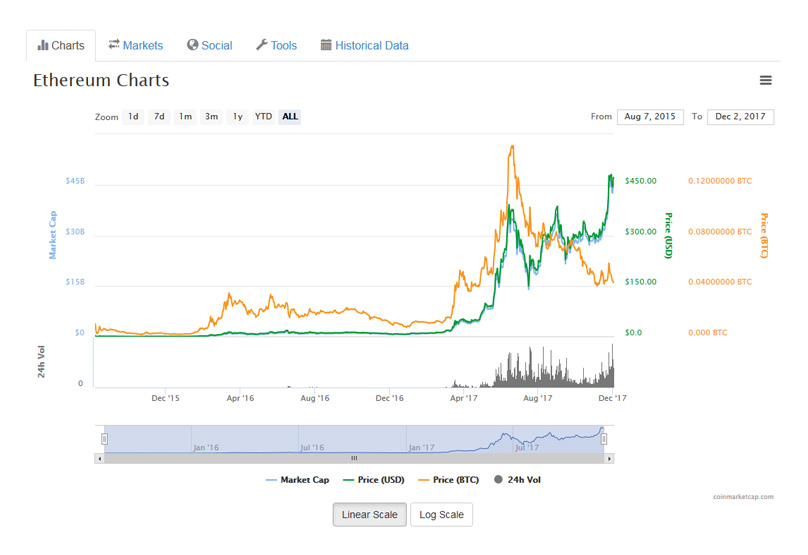The width and height of the screenshot is (808, 555).
Task: Select the ALL zoom option
Action: [290, 116]
